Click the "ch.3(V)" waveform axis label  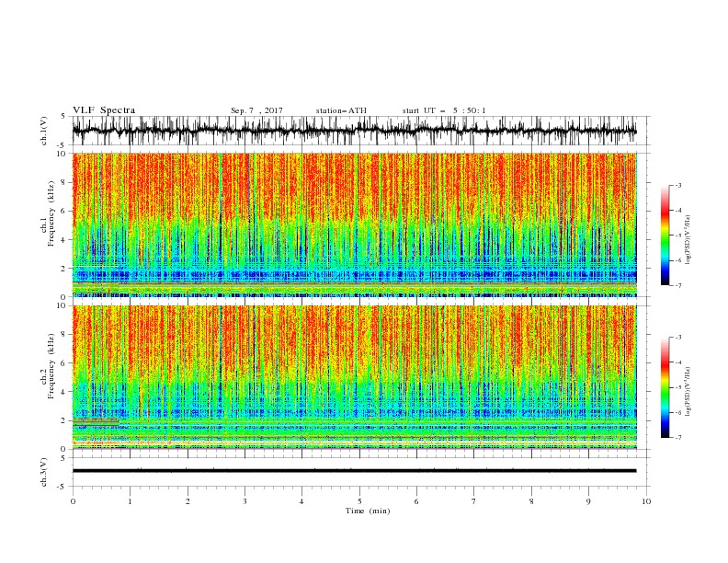click(44, 472)
